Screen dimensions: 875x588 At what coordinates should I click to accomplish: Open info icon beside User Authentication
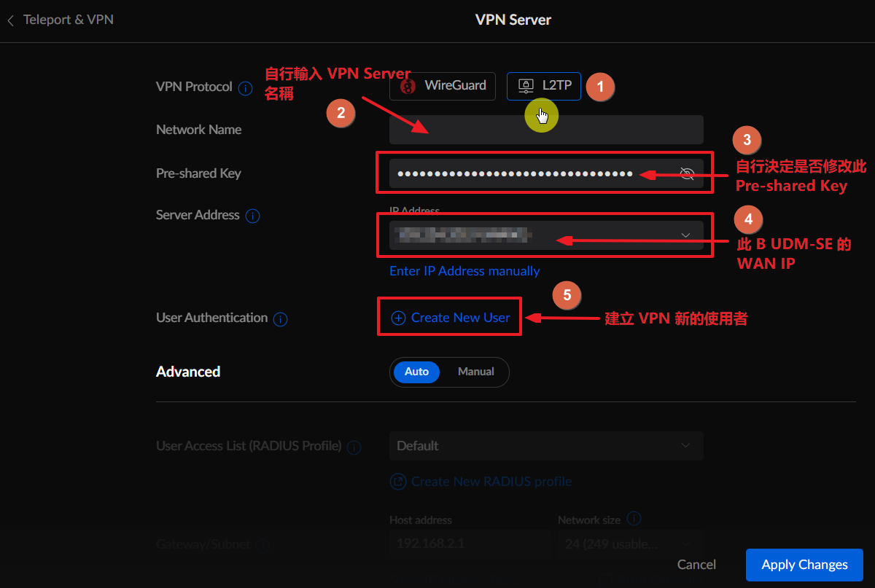click(x=281, y=319)
